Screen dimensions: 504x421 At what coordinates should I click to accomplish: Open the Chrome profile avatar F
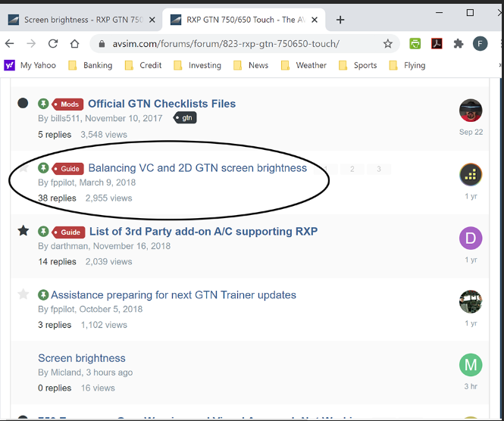tap(480, 44)
